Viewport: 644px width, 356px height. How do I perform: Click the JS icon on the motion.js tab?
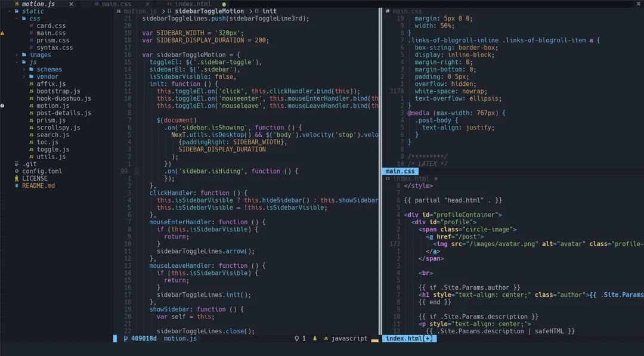pyautogui.click(x=16, y=4)
